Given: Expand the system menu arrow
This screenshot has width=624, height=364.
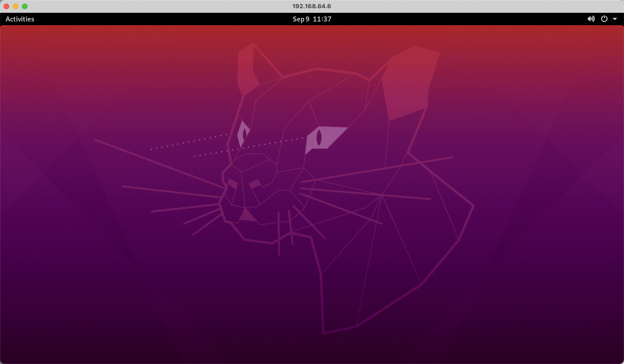Looking at the screenshot, I should (x=615, y=19).
